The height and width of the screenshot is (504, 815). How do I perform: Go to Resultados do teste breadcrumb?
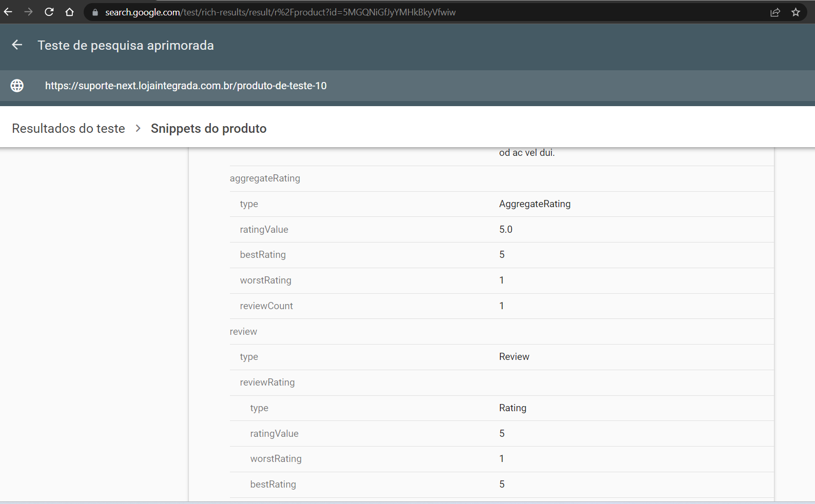[68, 128]
